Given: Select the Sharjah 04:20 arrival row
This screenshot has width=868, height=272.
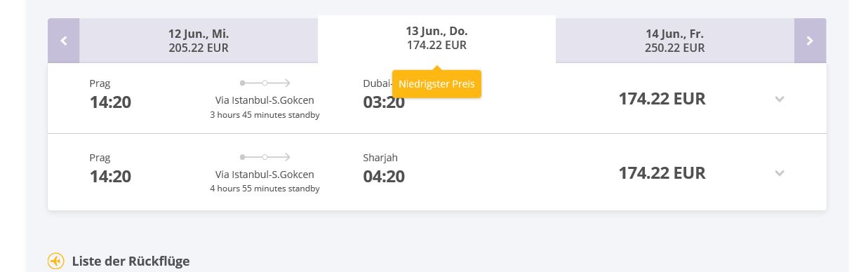Looking at the screenshot, I should (x=436, y=172).
